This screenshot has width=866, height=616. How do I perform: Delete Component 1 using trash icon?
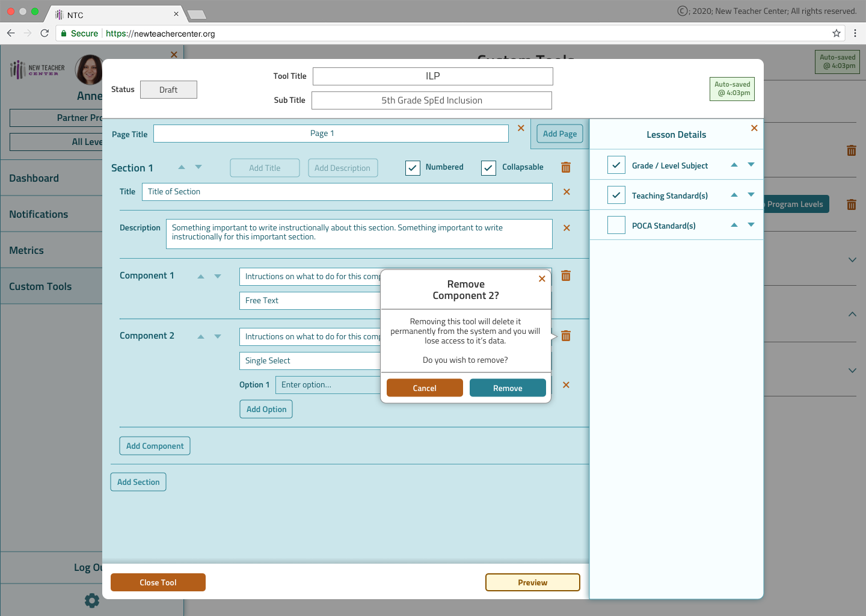[566, 276]
